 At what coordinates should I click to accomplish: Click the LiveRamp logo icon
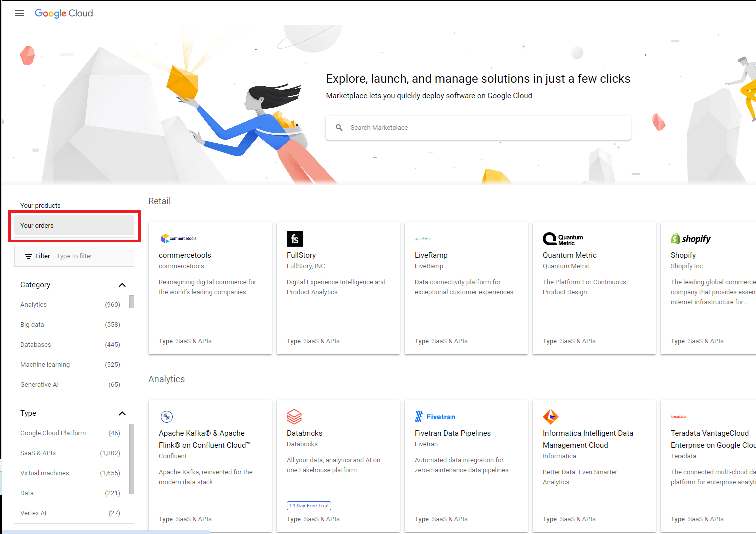(423, 238)
